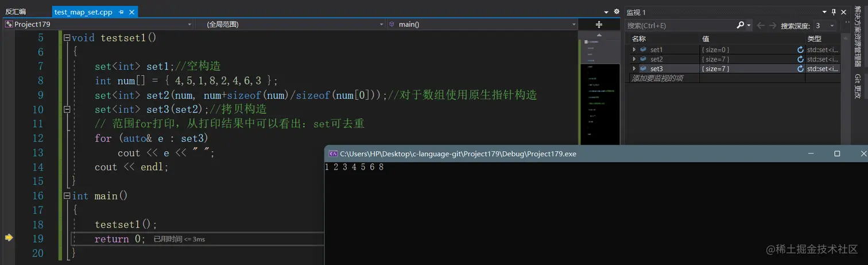The height and width of the screenshot is (265, 868).
Task: Minimize the Project179.exe console window
Action: pos(811,153)
